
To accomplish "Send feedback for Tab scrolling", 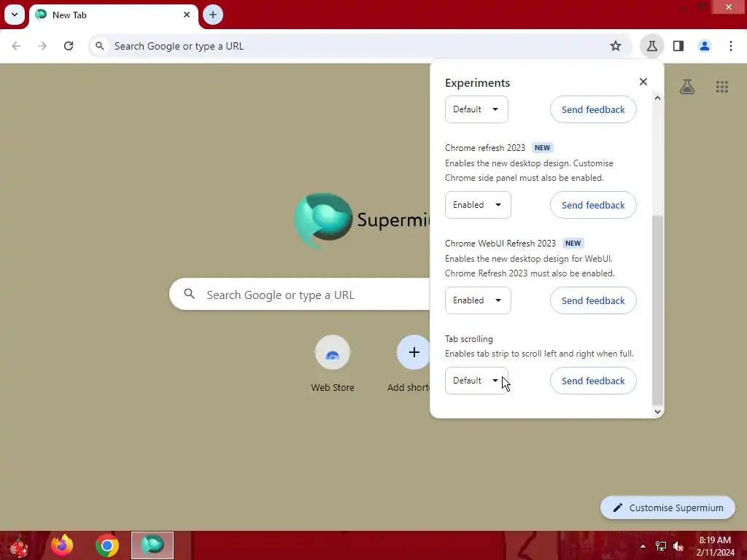I will (x=593, y=381).
